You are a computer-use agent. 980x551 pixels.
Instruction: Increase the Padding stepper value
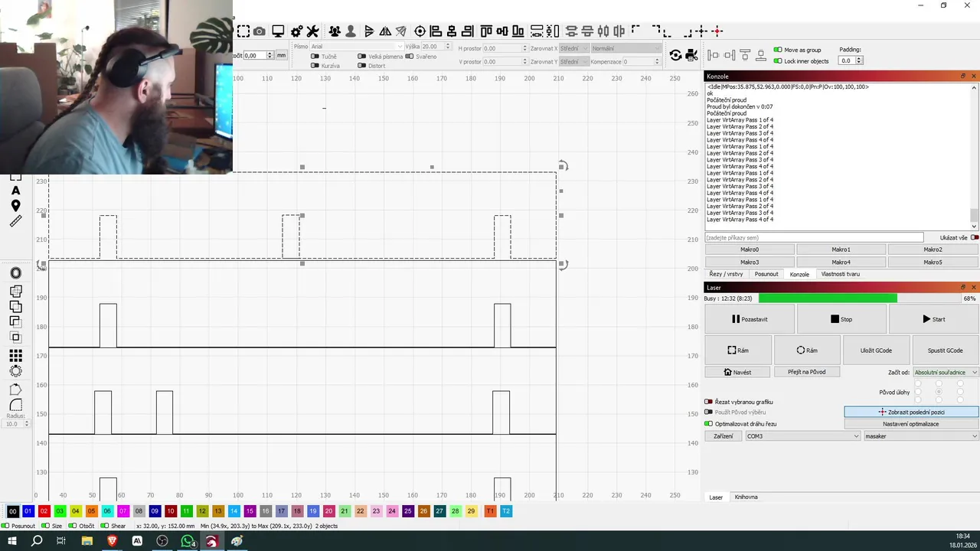click(859, 59)
